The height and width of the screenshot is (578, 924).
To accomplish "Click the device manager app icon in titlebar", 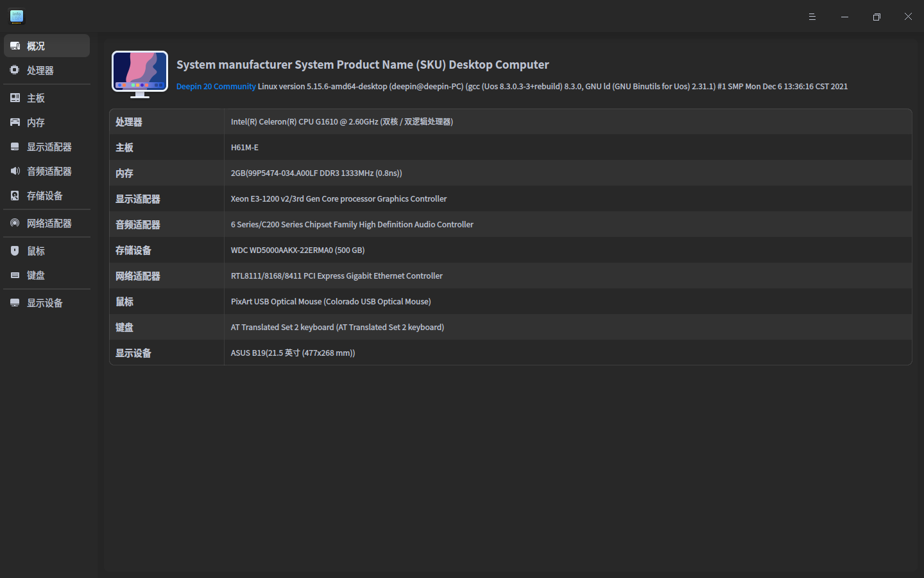I will tap(17, 17).
